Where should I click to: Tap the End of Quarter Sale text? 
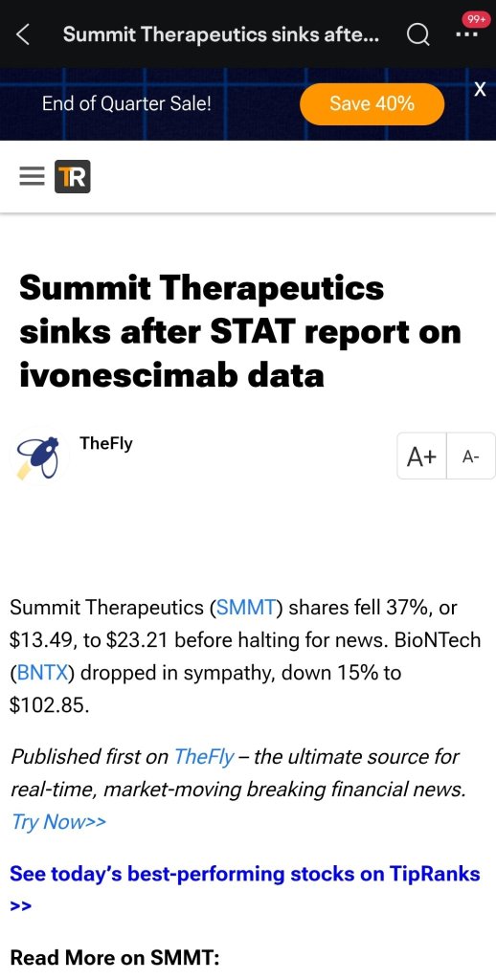click(126, 103)
